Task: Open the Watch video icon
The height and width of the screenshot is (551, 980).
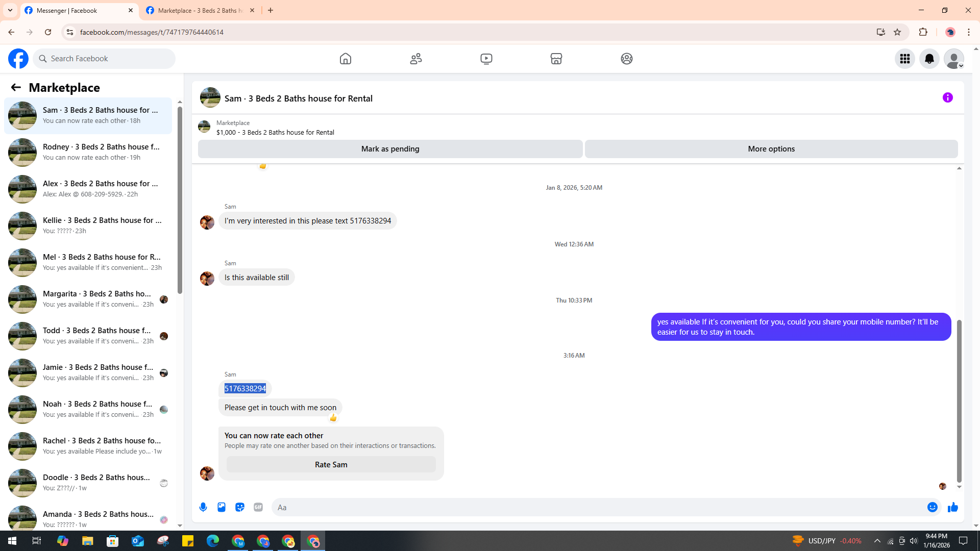Action: pos(486,59)
